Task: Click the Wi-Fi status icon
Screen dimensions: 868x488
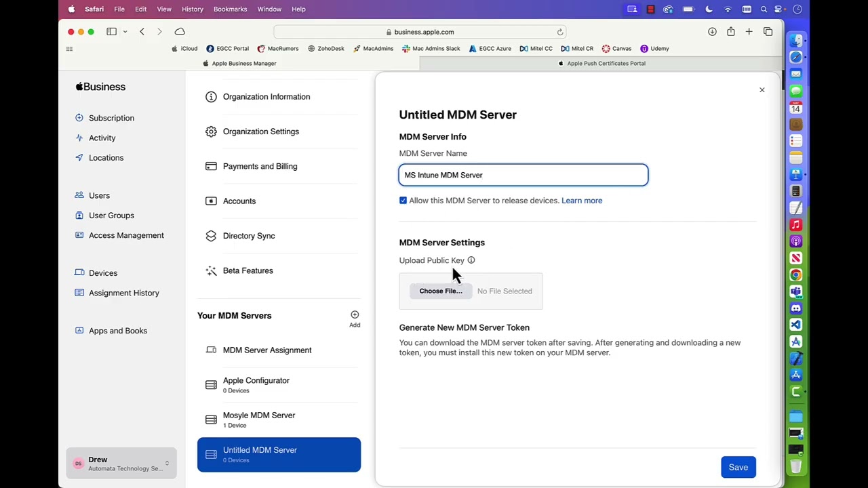Action: pos(728,9)
